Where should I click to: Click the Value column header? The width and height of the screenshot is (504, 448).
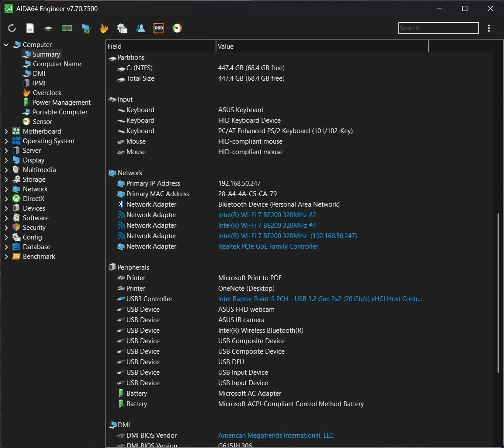tap(322, 46)
